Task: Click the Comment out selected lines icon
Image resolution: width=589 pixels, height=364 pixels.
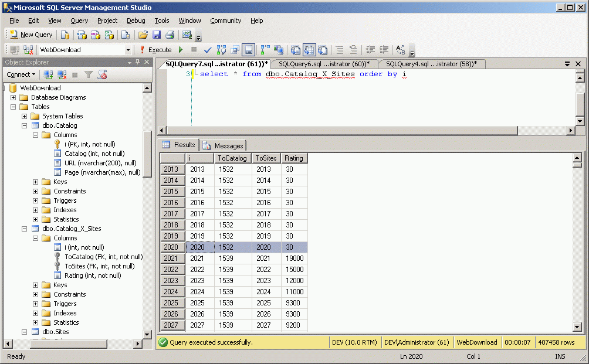Action: click(340, 50)
